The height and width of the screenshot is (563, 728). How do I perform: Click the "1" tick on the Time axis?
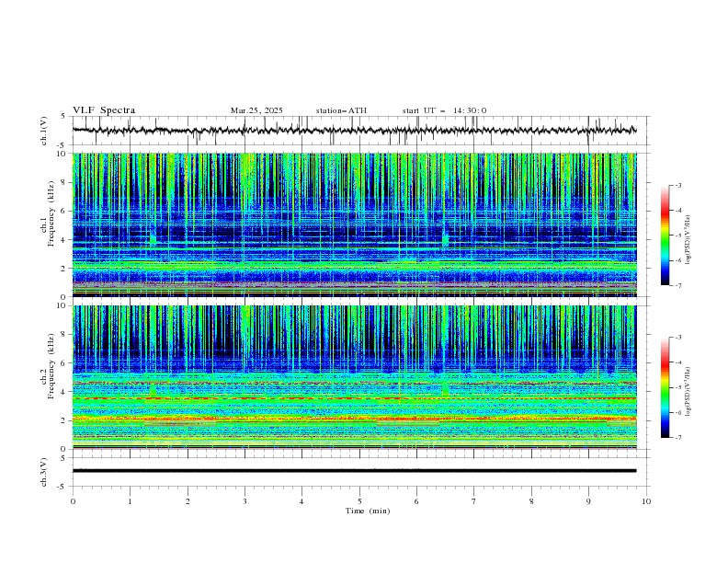tap(131, 501)
